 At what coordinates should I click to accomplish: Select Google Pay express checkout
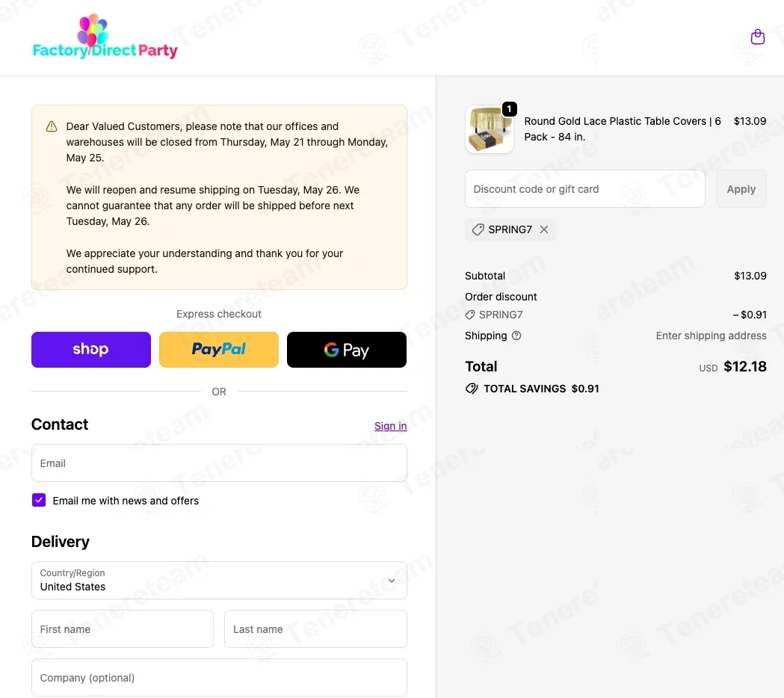[x=347, y=350]
